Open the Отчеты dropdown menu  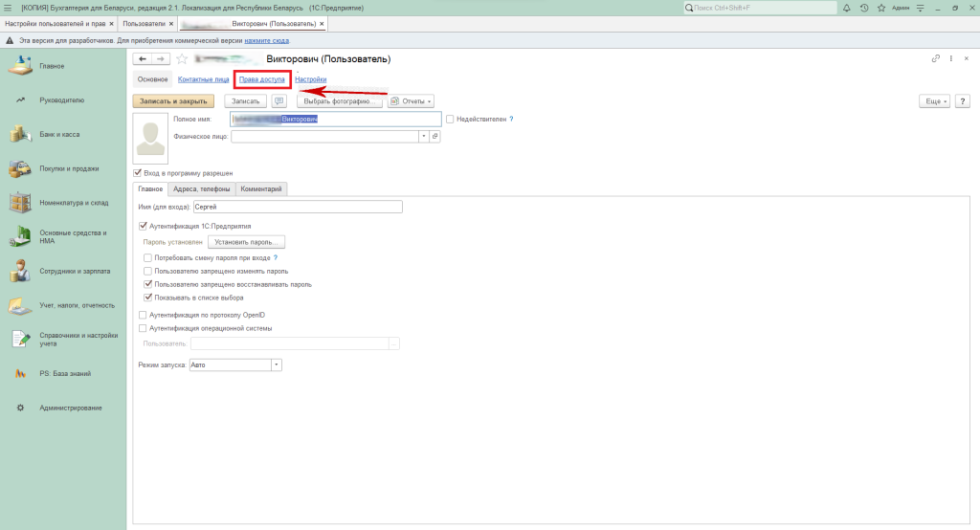click(x=412, y=100)
